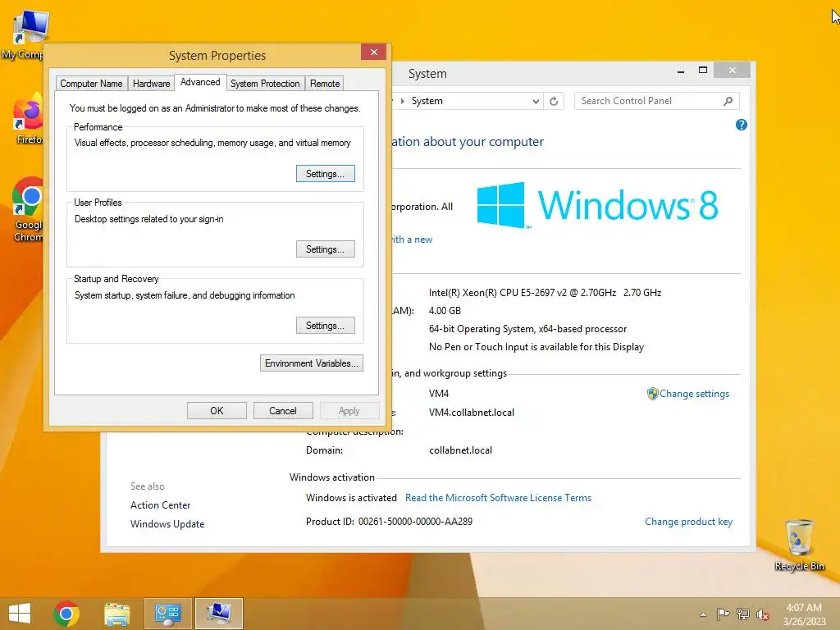Switch to the Control Panel taskbar item

click(167, 614)
